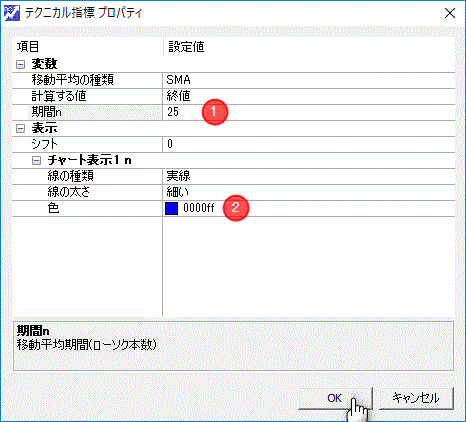The image size is (466, 422).
Task: Click the 設定値 column header
Action: pos(186,47)
